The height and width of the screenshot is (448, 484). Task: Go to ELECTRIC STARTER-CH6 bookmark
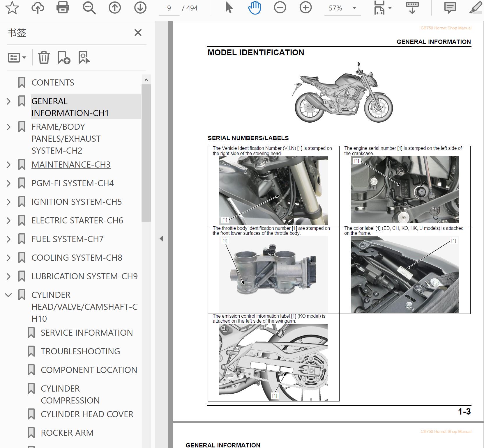77,221
